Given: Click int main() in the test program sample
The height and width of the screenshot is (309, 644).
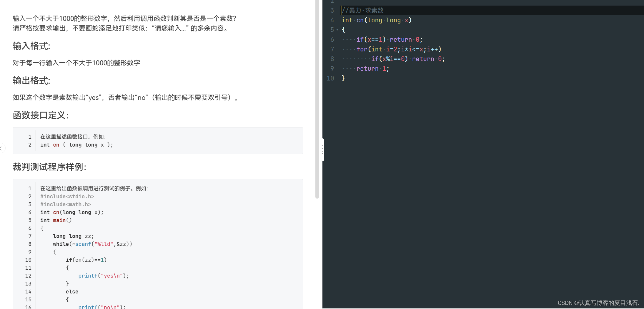Looking at the screenshot, I should [56, 220].
